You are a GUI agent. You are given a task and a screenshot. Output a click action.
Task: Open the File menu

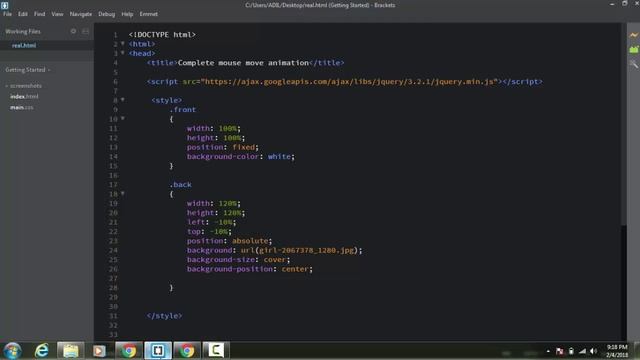point(7,14)
